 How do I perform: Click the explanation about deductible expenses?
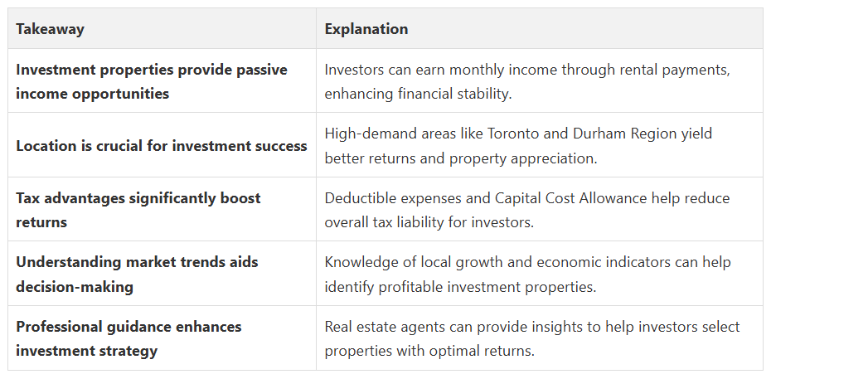tap(526, 210)
